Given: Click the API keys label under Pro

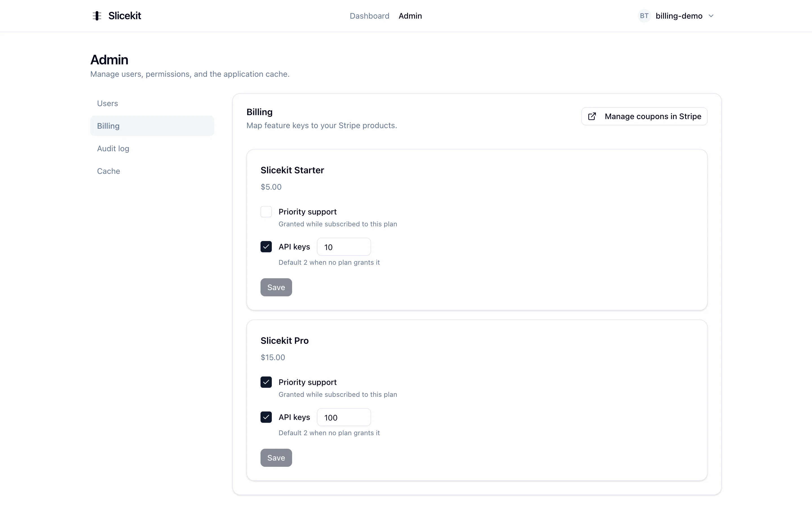Looking at the screenshot, I should [294, 417].
